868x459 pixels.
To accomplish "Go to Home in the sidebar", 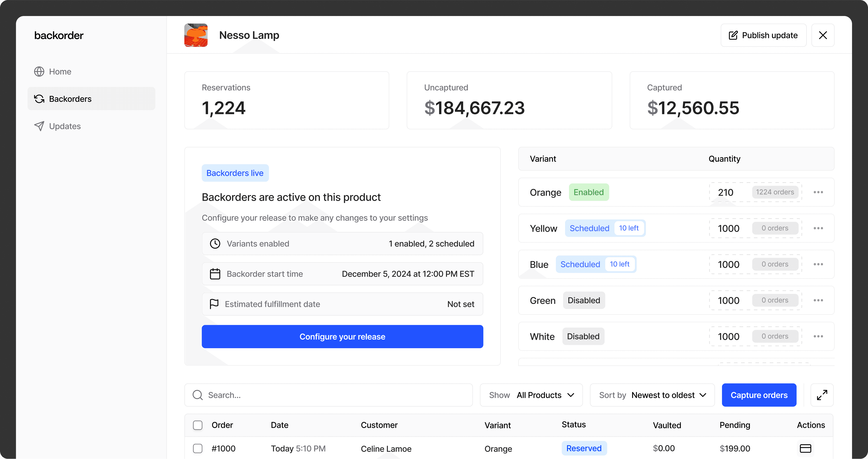I will [x=60, y=72].
